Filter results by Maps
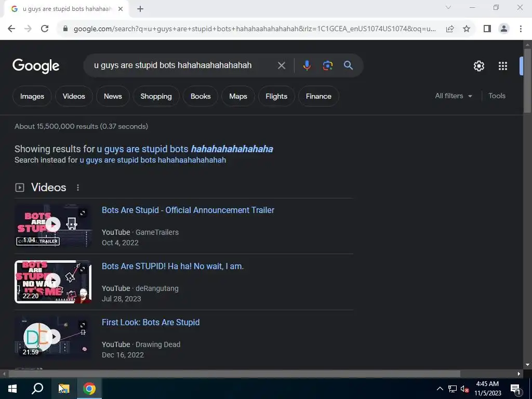 238,96
